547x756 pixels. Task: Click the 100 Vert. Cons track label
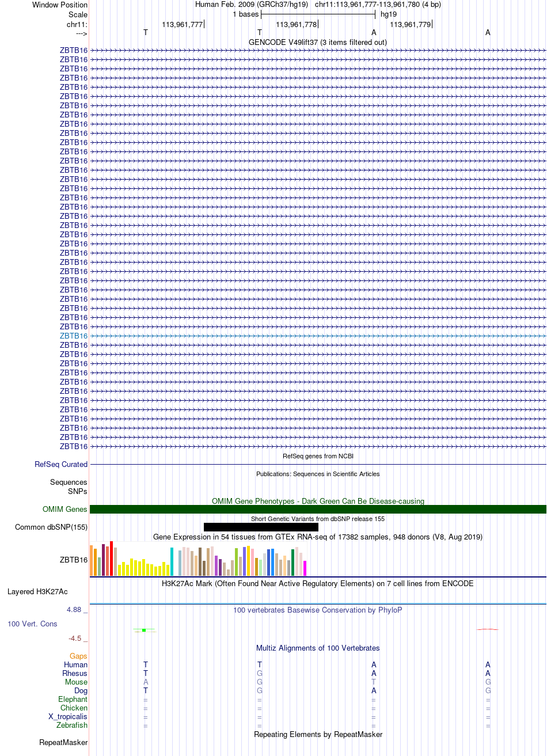32,624
